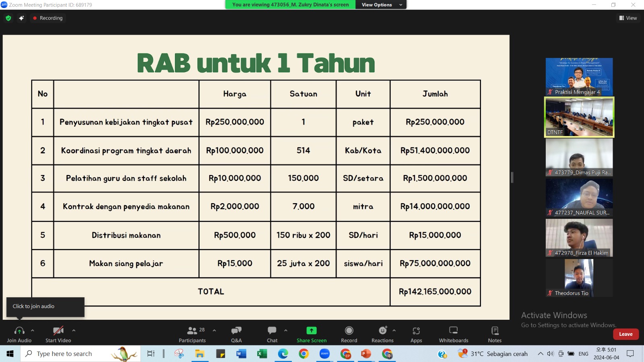Open the notification center icon
The width and height of the screenshot is (644, 362).
(x=630, y=354)
